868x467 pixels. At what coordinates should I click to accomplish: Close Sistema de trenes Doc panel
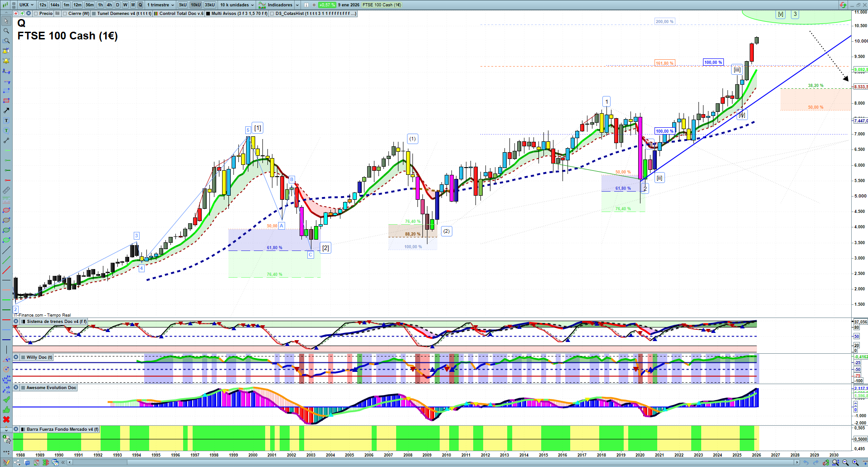click(16, 322)
